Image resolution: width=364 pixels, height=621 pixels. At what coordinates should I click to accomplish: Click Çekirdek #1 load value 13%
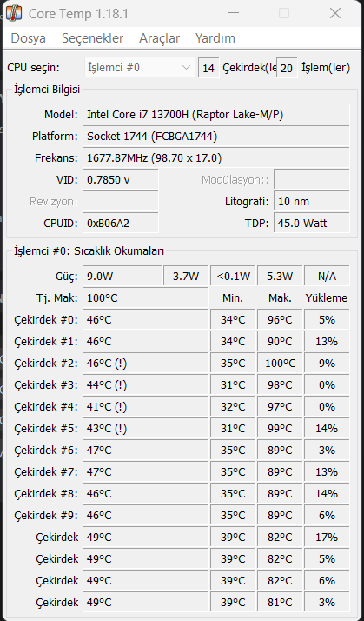click(327, 342)
